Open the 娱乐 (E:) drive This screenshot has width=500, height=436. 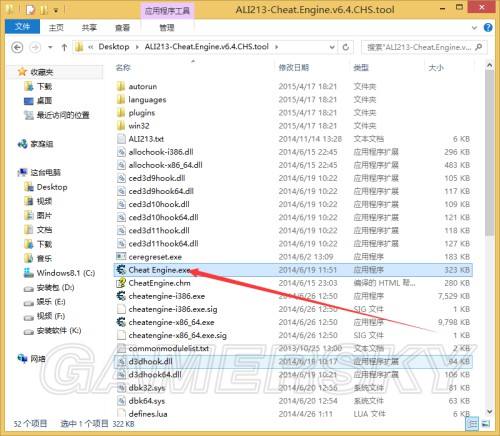(x=51, y=302)
